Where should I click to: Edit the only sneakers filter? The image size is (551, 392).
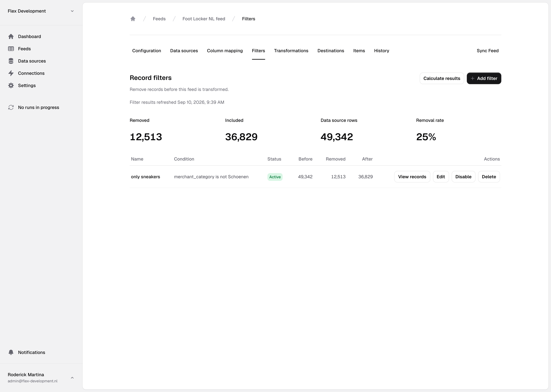tap(441, 177)
